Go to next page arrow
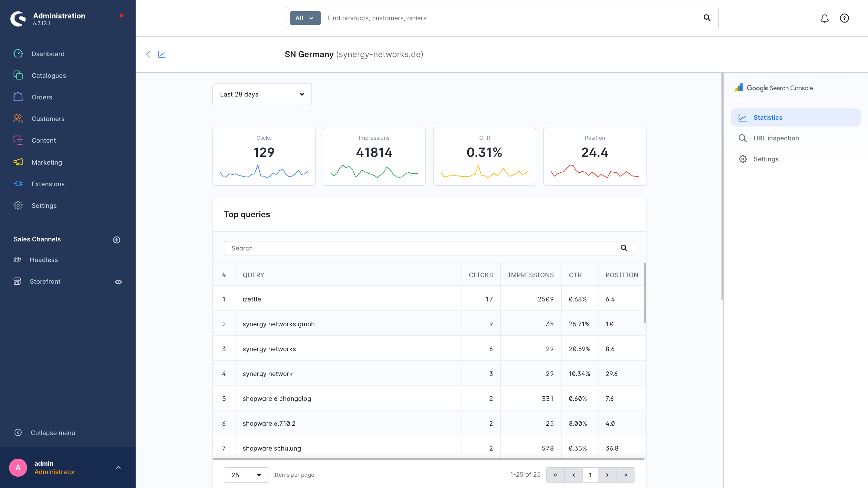This screenshot has height=488, width=868. click(x=607, y=475)
